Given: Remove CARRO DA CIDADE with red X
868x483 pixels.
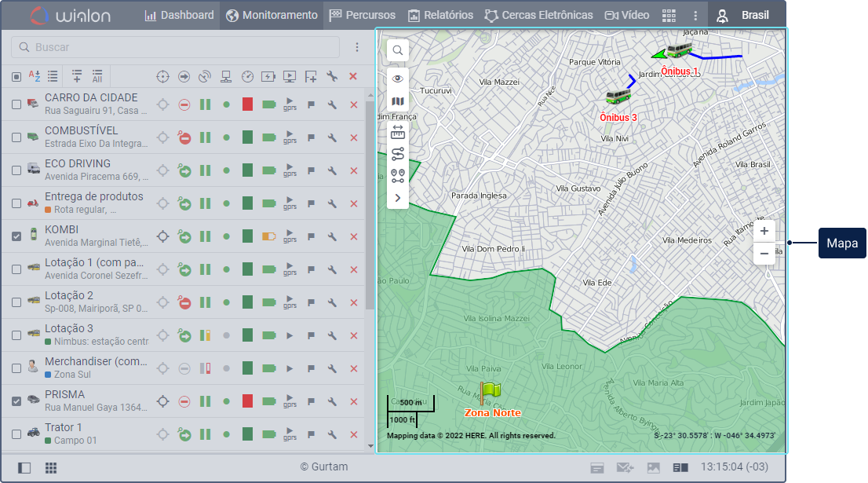Looking at the screenshot, I should 353,104.
